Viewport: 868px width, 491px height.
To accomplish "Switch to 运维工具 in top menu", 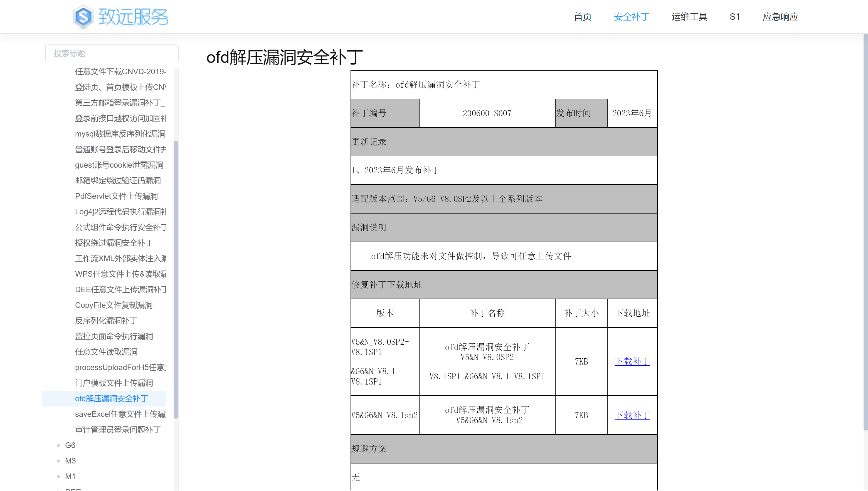I will [x=689, y=16].
